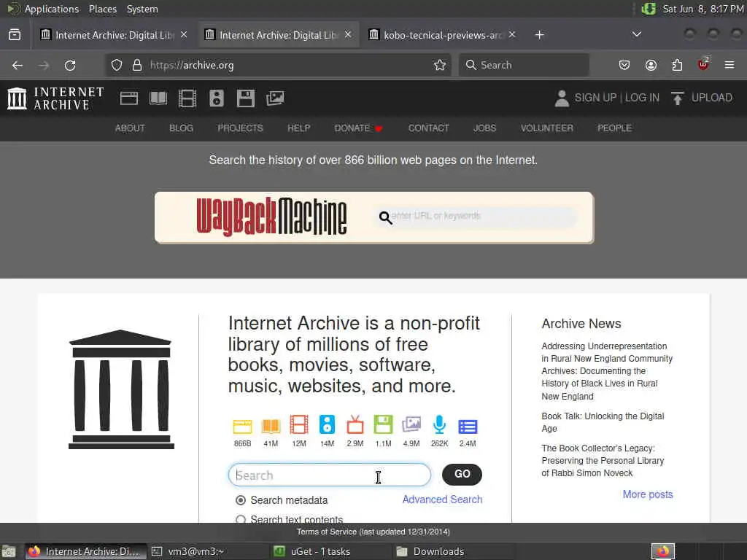
Task: Select the Search text contents radio button
Action: 241,519
